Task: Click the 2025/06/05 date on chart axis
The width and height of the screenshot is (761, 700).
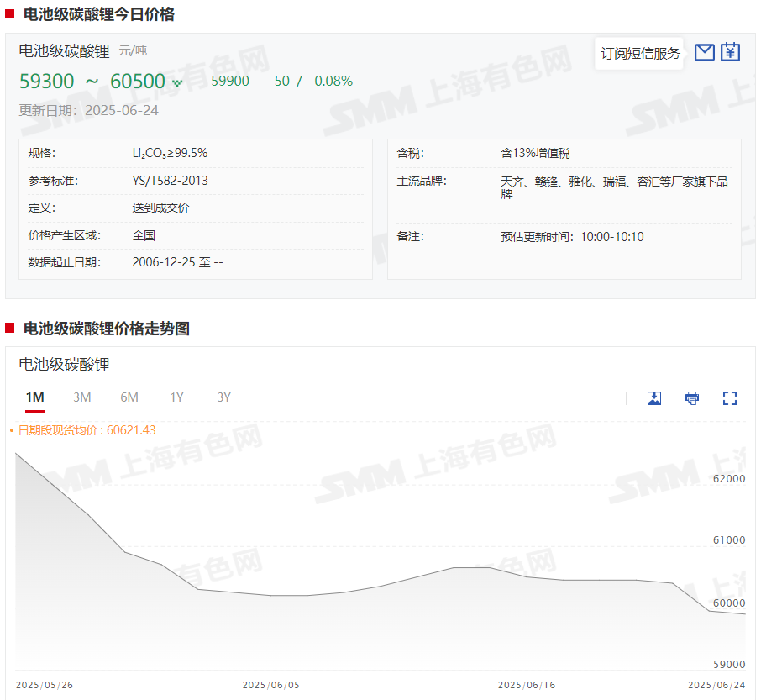Action: [270, 685]
